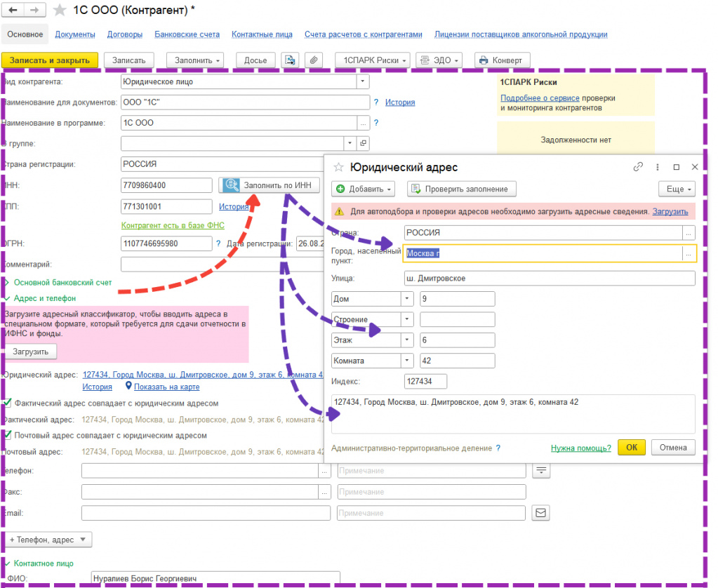Open the Банковские счета tab
The image size is (718, 588).
click(x=187, y=34)
